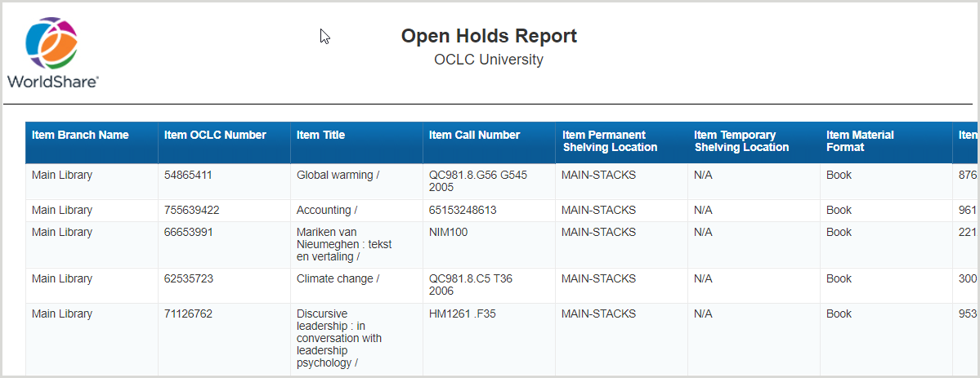Click Book in the Global warming row
The width and height of the screenshot is (980, 378).
[839, 175]
